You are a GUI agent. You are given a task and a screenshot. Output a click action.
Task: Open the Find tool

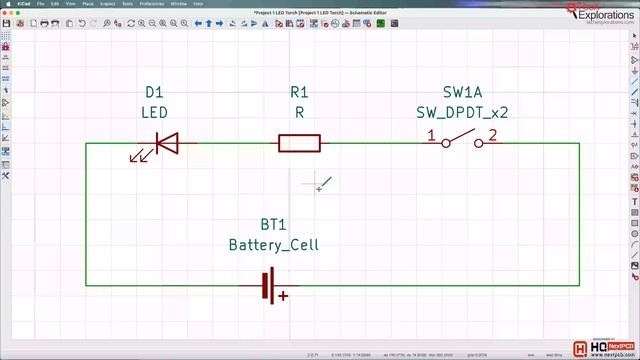(107, 24)
